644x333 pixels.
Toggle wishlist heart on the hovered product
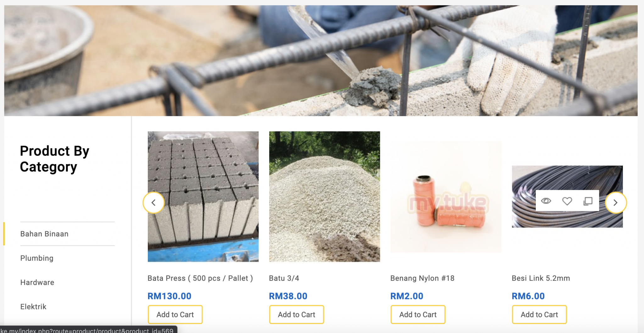[567, 201]
